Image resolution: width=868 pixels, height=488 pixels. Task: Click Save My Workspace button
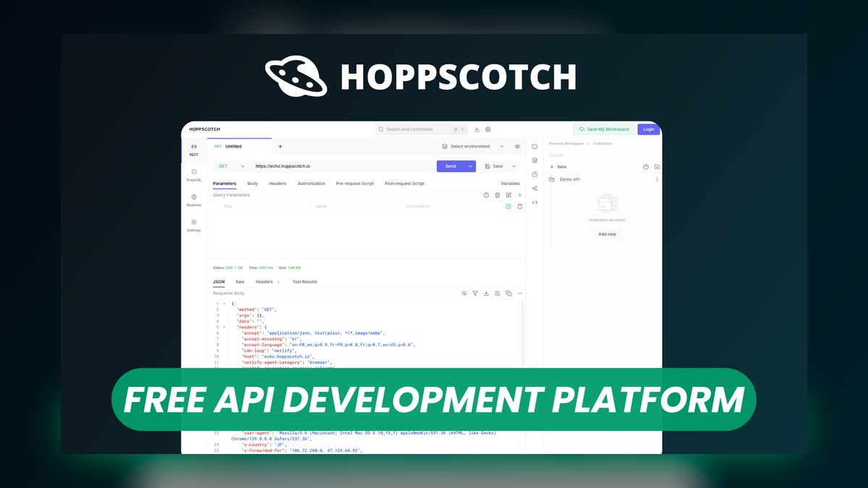coord(604,129)
